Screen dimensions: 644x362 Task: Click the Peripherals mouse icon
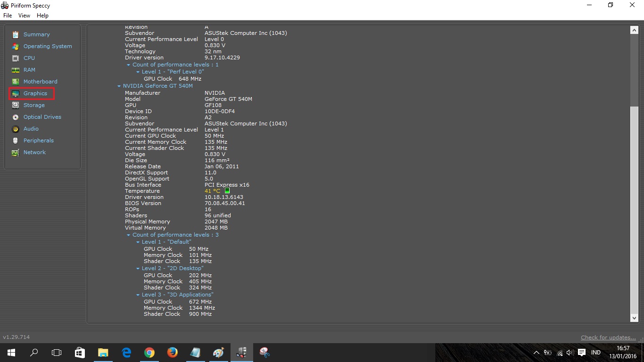click(16, 140)
